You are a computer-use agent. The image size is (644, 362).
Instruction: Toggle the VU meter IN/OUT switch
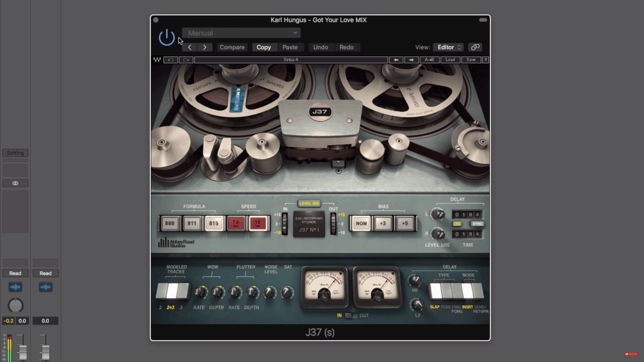351,316
